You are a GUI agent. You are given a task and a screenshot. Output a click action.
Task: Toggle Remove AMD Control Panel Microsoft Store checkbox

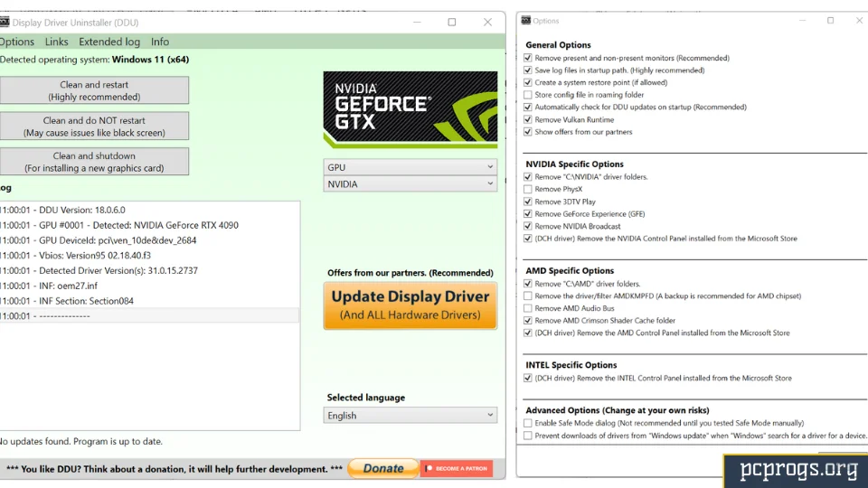[x=527, y=333]
